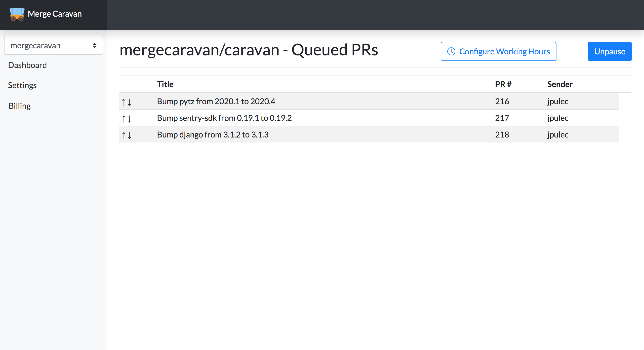Click the dropdown arrows on organization selector

[x=95, y=45]
